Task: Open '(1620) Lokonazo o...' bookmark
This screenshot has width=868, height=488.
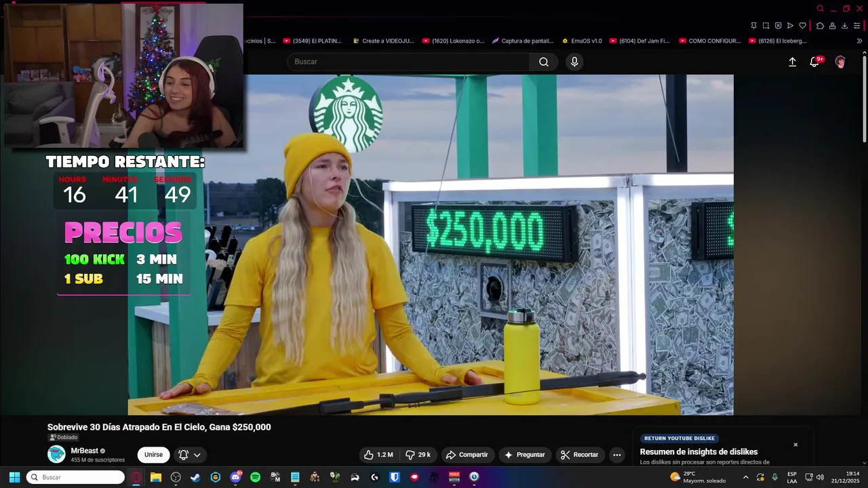Action: tap(453, 41)
